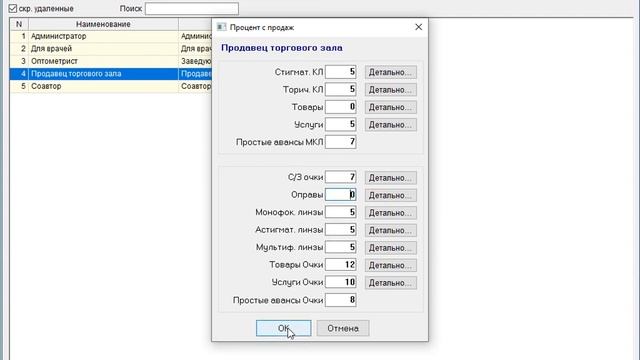Focus the Монофок. линзы percent field

coord(341,212)
